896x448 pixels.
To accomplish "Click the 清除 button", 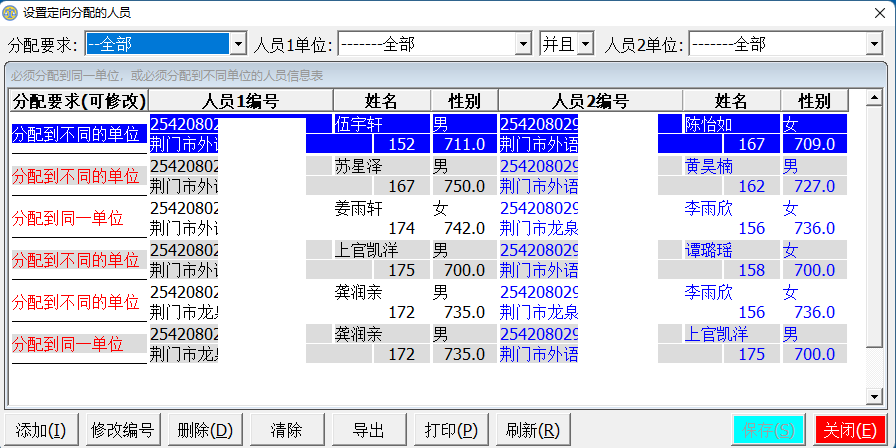I will tap(287, 430).
